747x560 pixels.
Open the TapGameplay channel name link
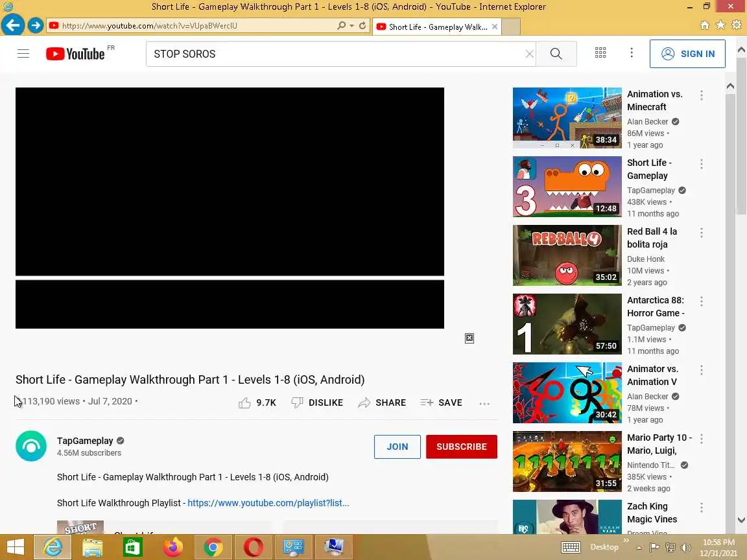coord(85,441)
